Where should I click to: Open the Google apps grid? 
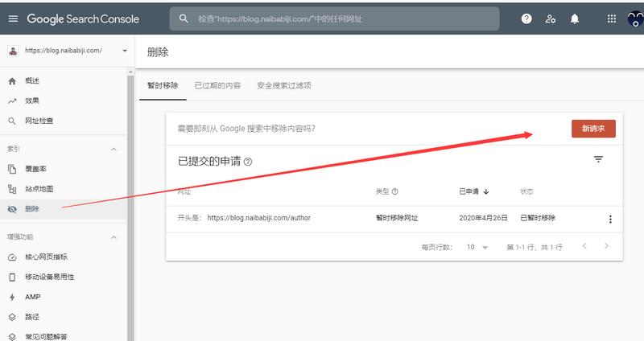coord(612,18)
